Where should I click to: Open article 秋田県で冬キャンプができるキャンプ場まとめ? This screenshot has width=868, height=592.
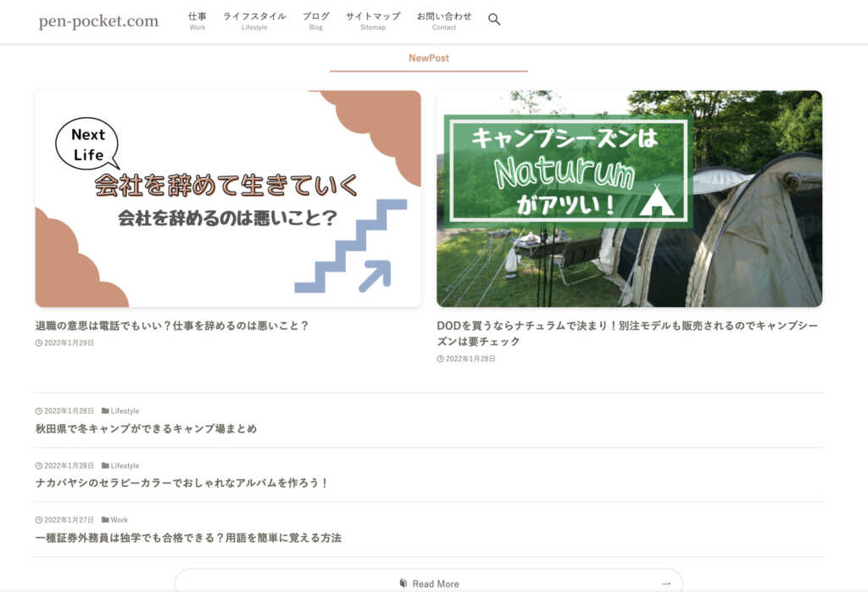146,428
